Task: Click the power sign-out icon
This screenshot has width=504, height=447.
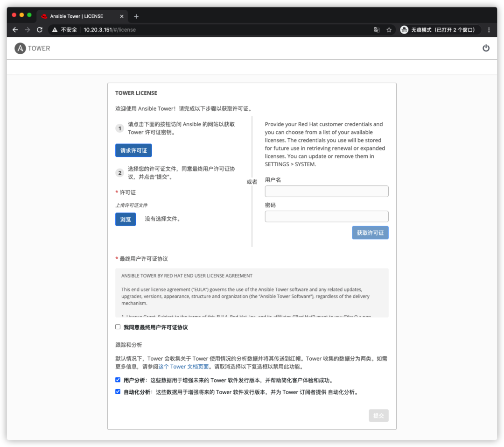Action: coord(486,48)
